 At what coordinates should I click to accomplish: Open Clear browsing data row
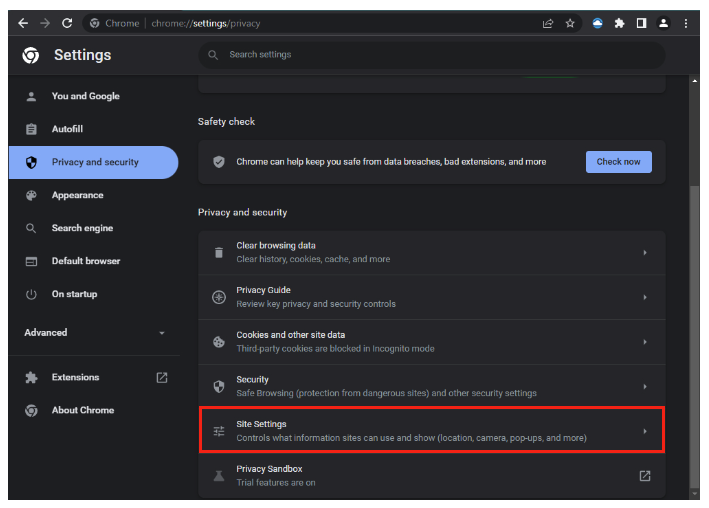click(x=432, y=252)
